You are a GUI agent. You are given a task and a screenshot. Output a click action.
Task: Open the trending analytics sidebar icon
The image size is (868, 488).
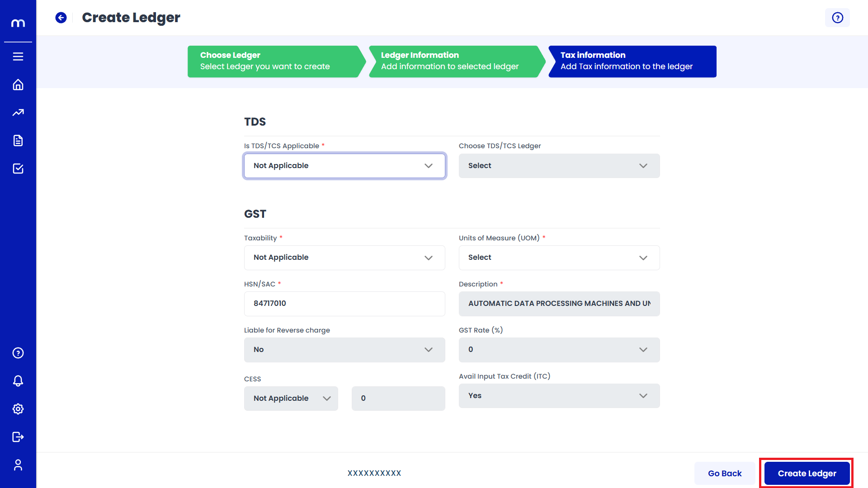pos(18,113)
